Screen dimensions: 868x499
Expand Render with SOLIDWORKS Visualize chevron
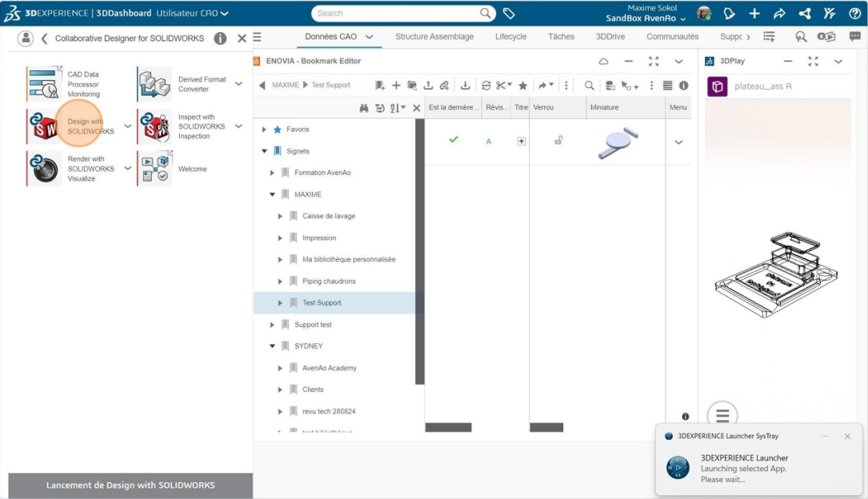click(128, 168)
